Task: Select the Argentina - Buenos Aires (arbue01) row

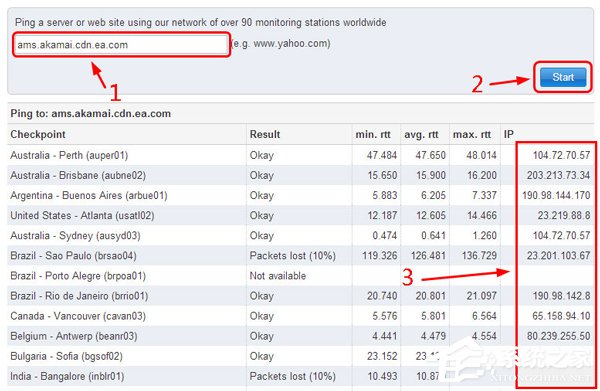Action: [300, 196]
